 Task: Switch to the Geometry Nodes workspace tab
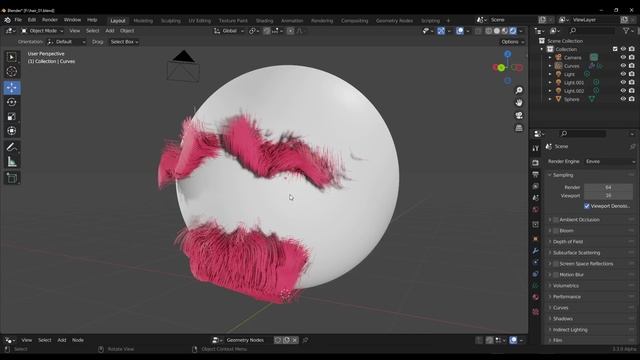(x=394, y=21)
